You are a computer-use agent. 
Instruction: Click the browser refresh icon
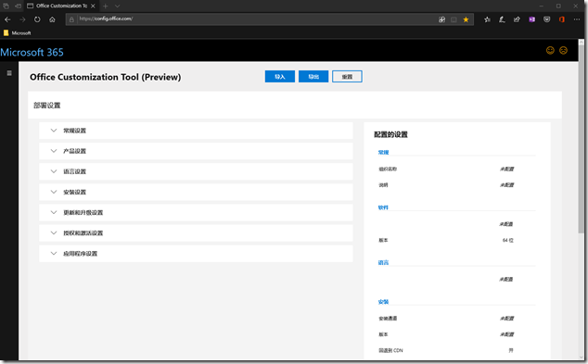pyautogui.click(x=37, y=19)
